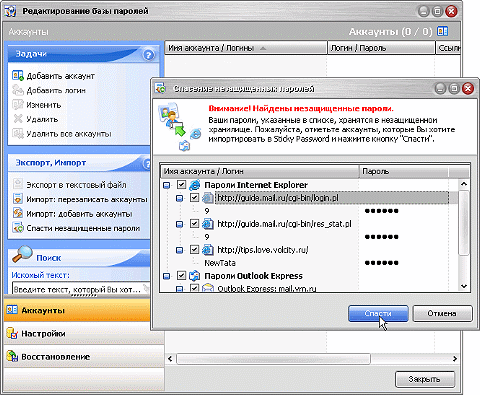Click the Отмена button
Viewport: 480px width, 395px height.
point(442,314)
